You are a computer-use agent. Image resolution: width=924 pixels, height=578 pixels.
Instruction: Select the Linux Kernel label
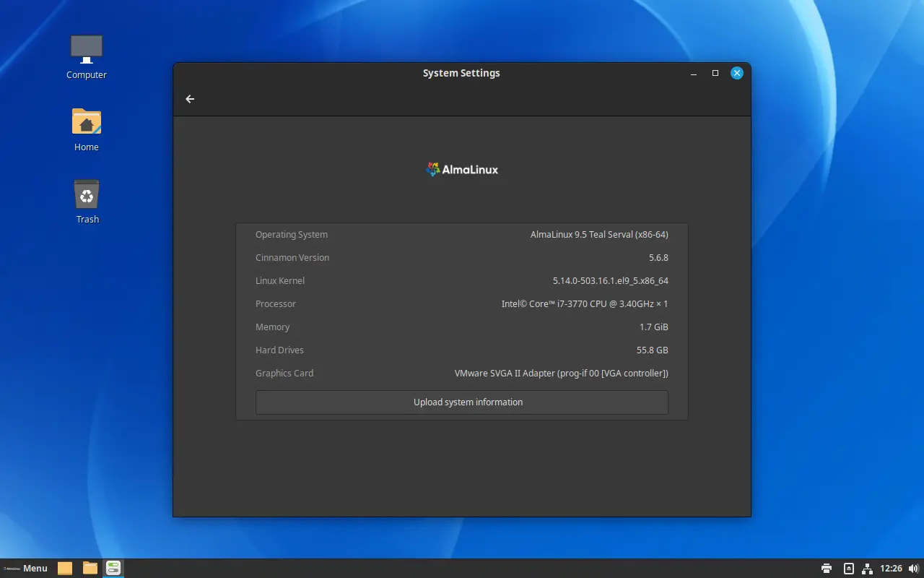[x=280, y=281]
